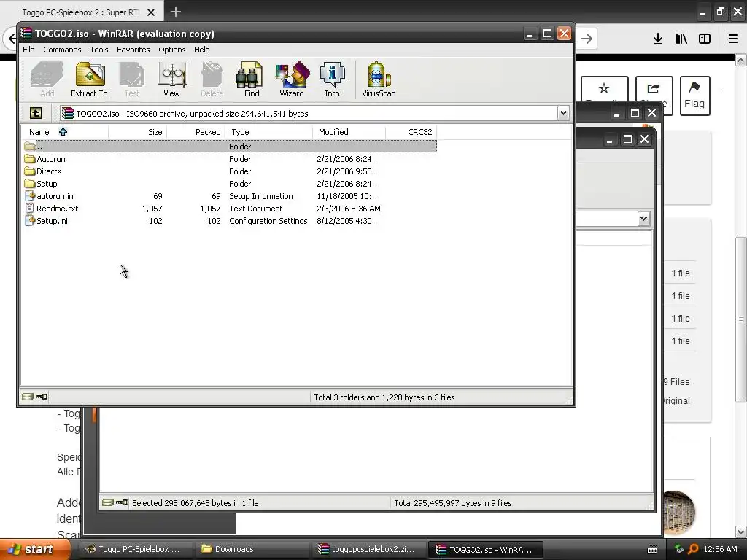Image resolution: width=747 pixels, height=560 pixels.
Task: Click the Extract To toolbar icon
Action: click(x=89, y=79)
